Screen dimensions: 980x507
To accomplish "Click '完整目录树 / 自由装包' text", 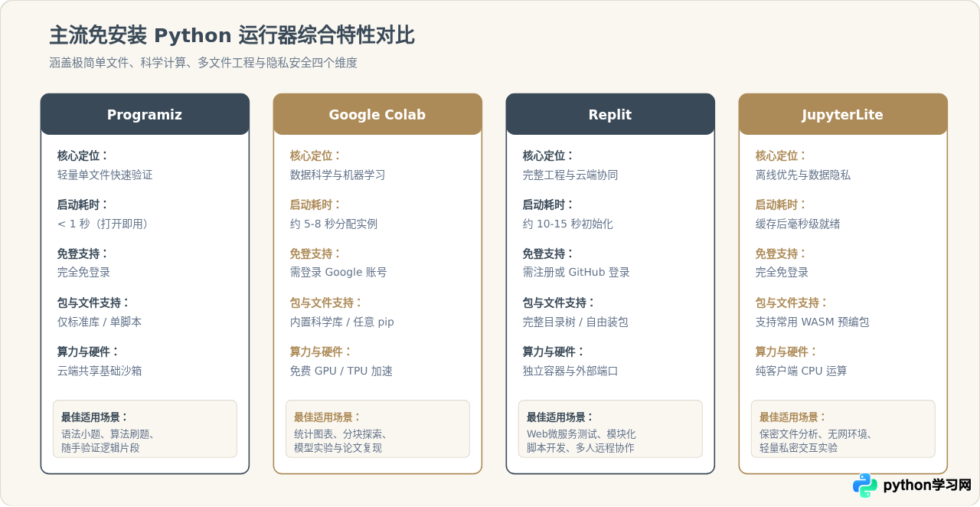I will tap(576, 322).
